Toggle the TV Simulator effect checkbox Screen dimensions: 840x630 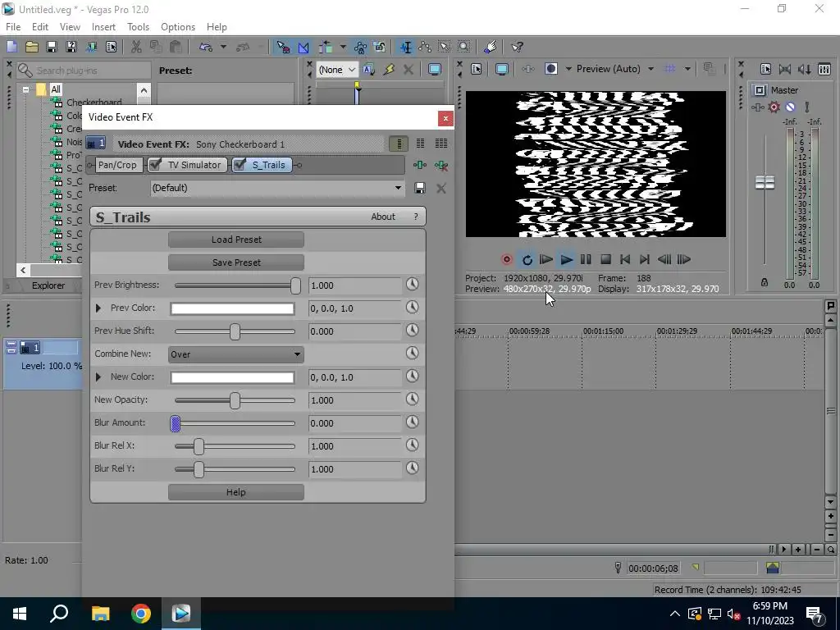tap(156, 164)
